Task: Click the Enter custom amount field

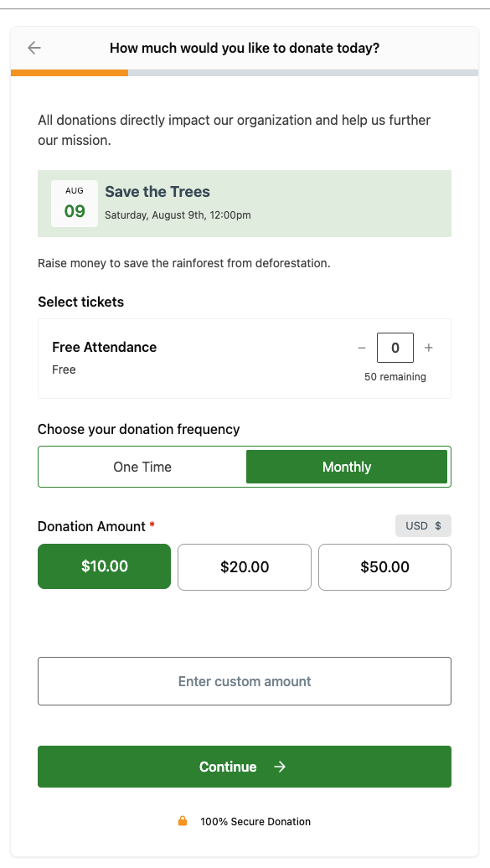Action: pos(244,681)
